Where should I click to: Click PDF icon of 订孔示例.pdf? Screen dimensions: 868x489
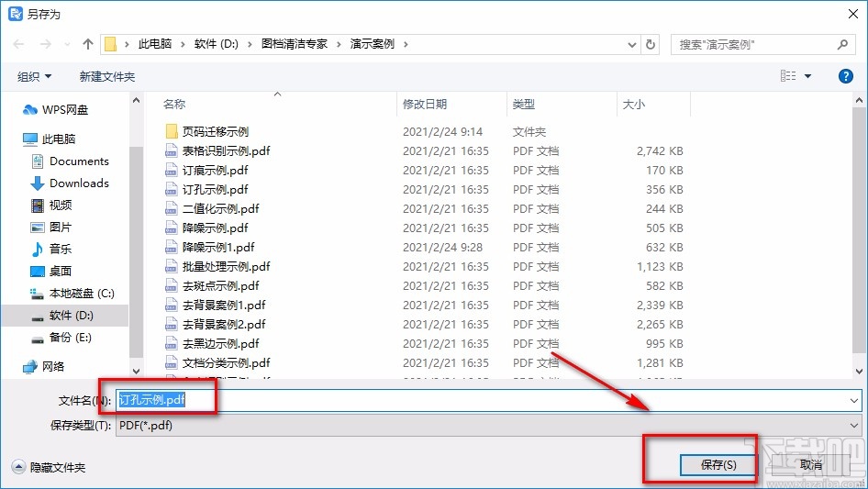pyautogui.click(x=171, y=189)
